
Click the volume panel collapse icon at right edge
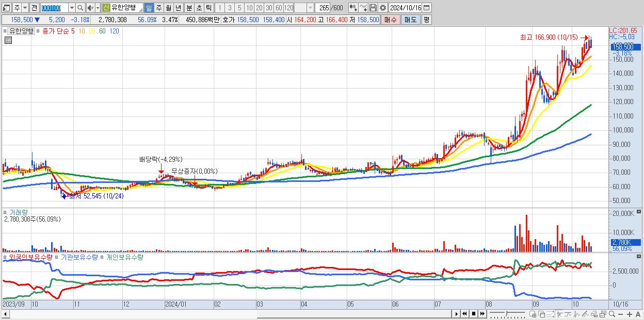(640, 212)
